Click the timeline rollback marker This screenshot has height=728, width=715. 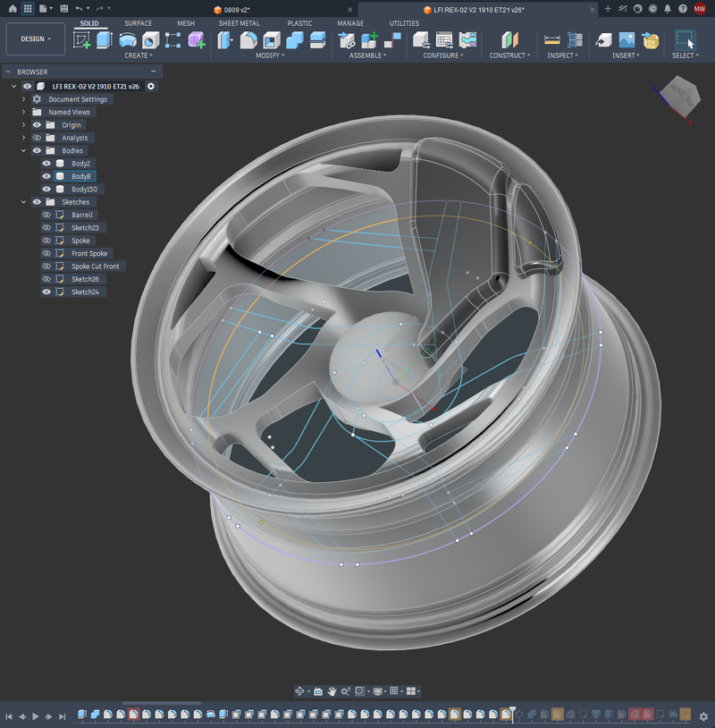(x=513, y=714)
